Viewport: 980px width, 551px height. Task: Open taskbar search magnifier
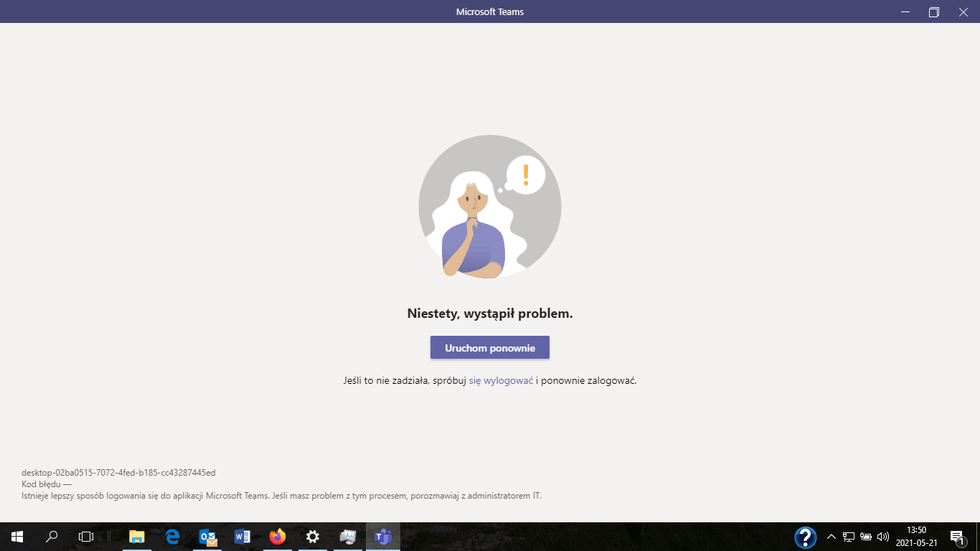pyautogui.click(x=52, y=537)
